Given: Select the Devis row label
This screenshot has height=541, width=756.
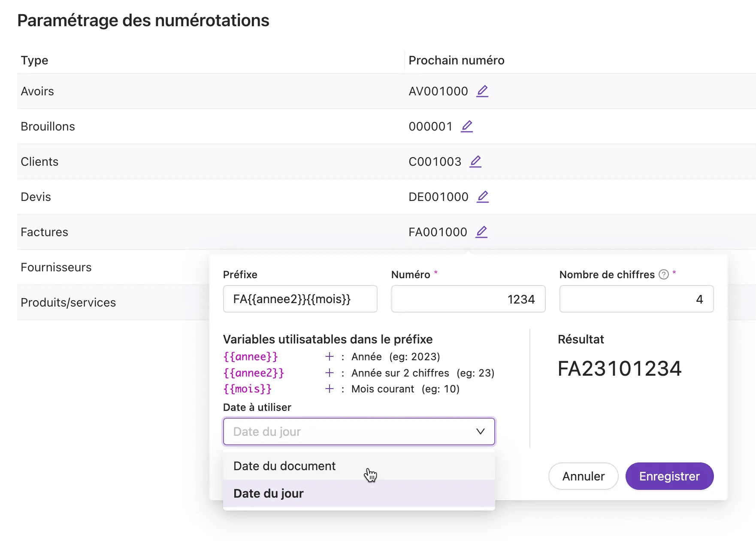Looking at the screenshot, I should (36, 197).
